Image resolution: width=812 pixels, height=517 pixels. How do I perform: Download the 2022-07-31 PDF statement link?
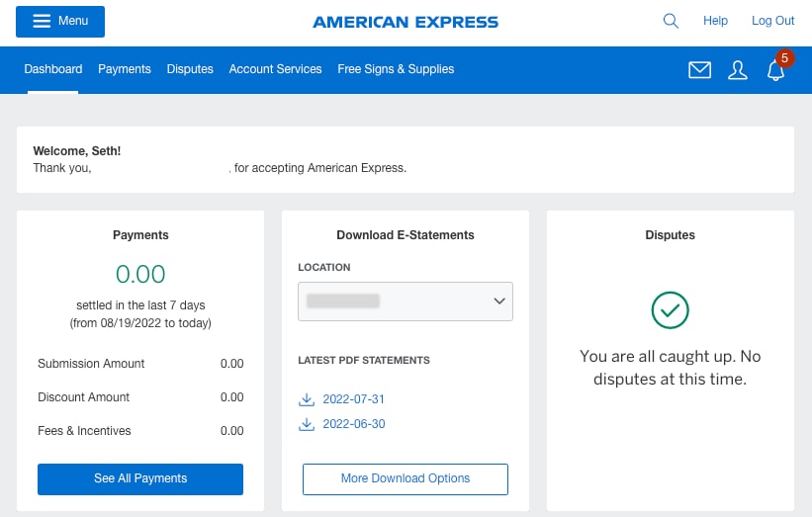tap(354, 399)
